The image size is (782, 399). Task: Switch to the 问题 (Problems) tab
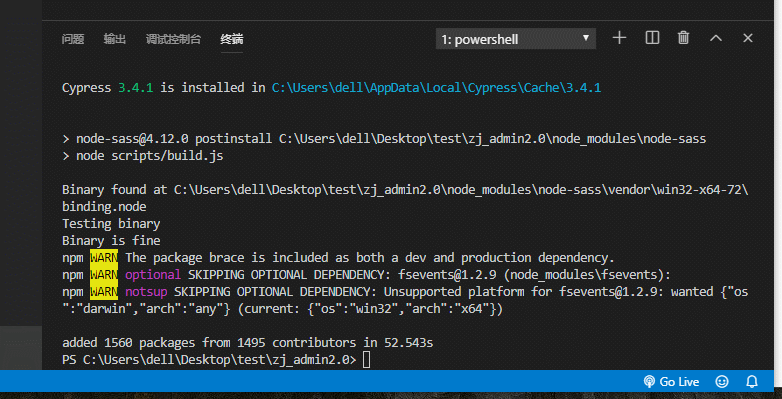tap(73, 39)
